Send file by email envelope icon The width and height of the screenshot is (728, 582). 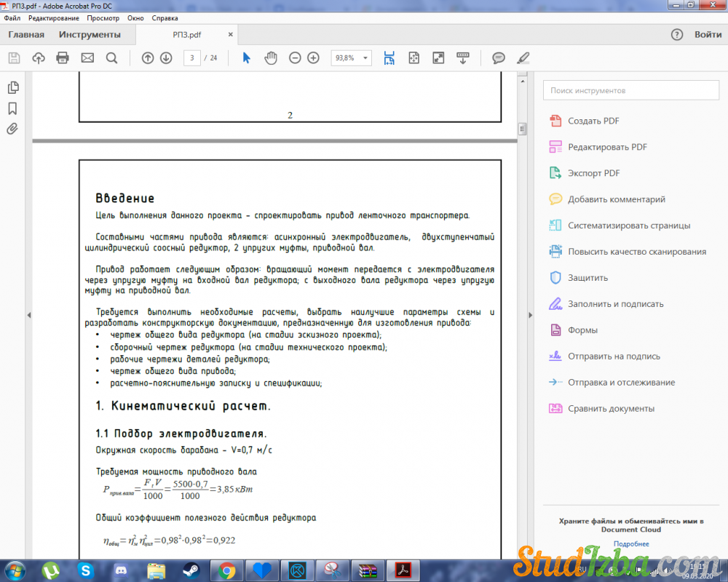coord(87,58)
